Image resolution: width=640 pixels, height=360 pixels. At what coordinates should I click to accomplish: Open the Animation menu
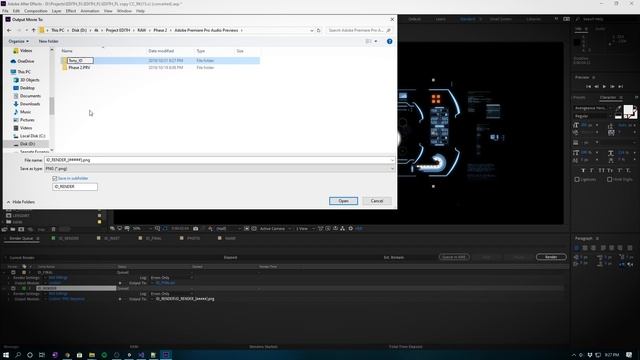coord(89,11)
